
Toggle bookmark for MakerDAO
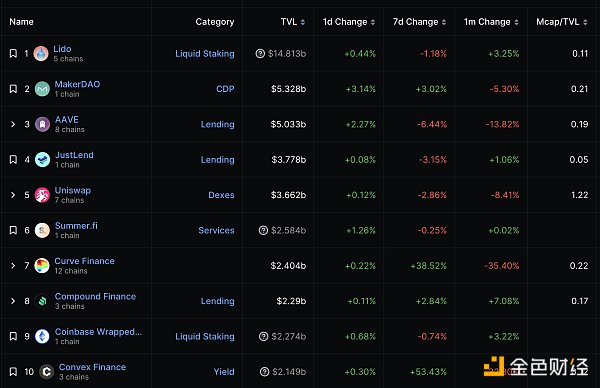(13, 89)
